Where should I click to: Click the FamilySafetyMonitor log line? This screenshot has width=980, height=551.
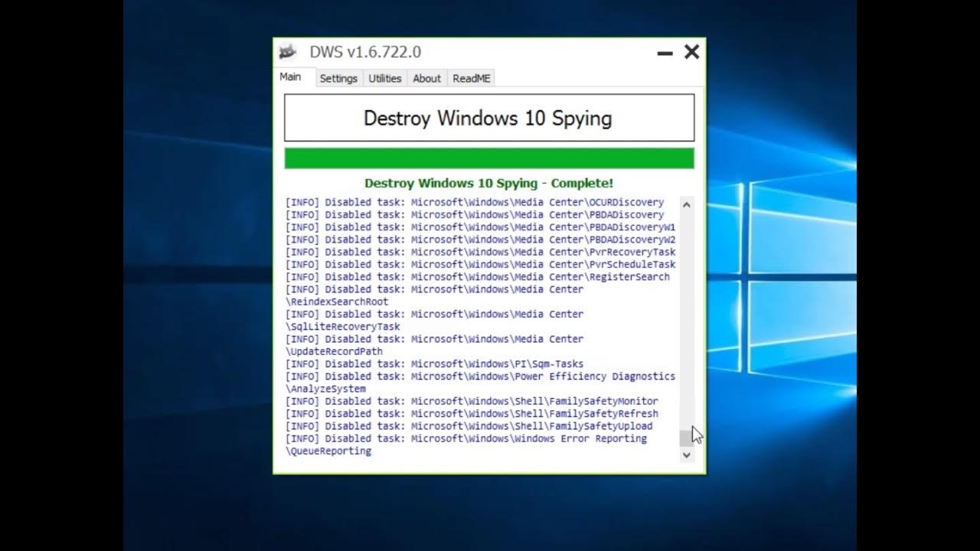472,401
